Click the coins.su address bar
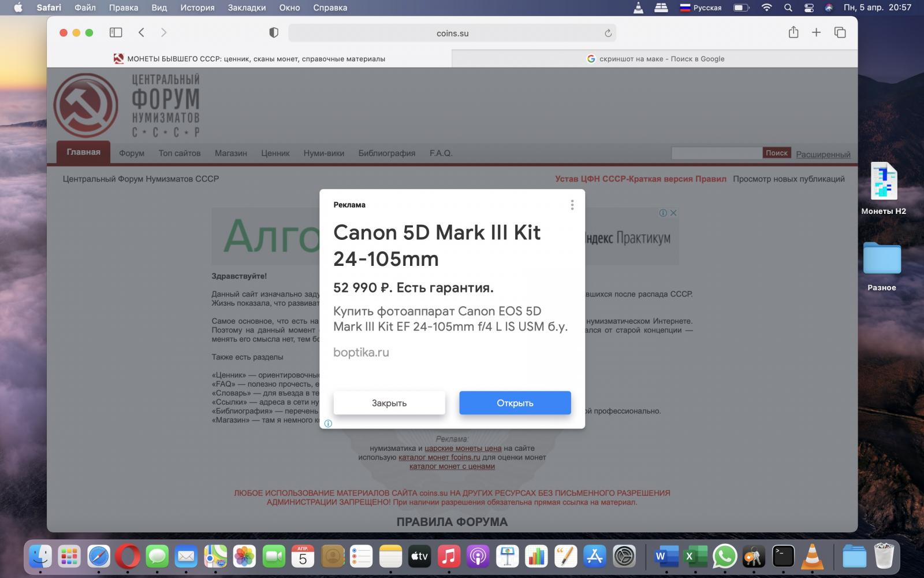The image size is (924, 578). 452,33
